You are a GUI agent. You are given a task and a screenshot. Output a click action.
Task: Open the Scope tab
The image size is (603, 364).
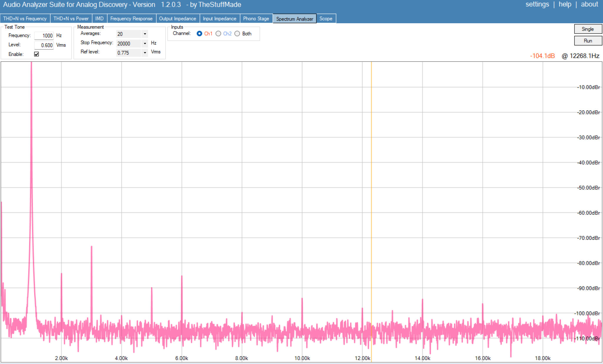(x=326, y=19)
